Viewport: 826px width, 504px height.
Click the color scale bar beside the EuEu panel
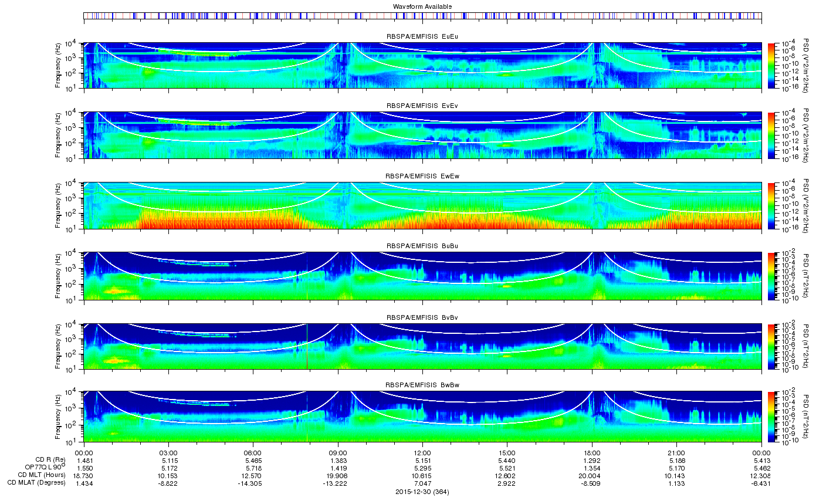pos(771,65)
